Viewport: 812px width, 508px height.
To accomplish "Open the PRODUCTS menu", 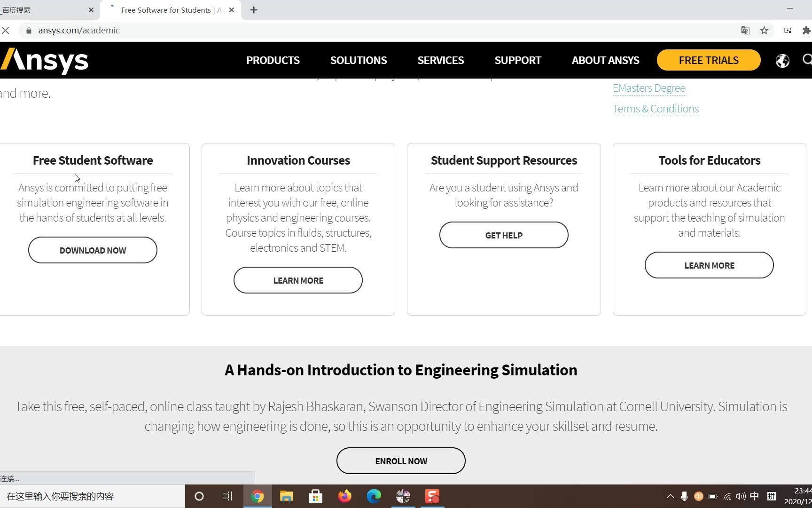I will (x=273, y=60).
